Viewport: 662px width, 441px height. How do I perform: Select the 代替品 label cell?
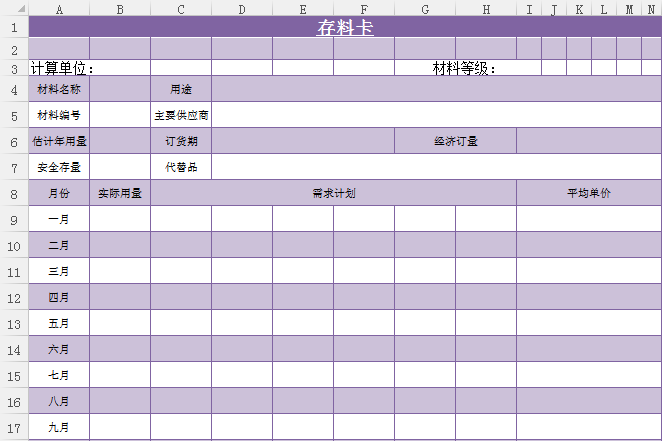coord(181,167)
